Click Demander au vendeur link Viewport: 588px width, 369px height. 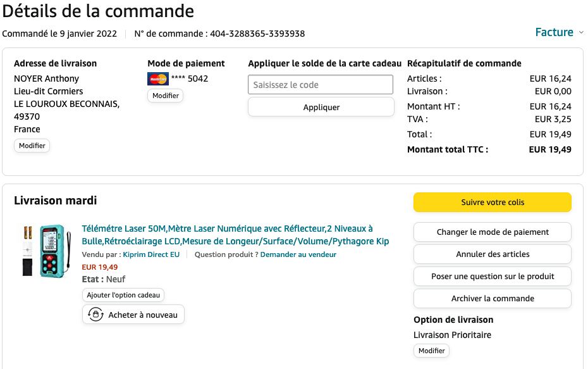coord(298,254)
